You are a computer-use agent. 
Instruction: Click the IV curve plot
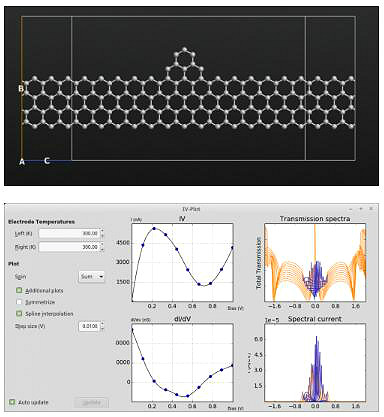coord(182,262)
